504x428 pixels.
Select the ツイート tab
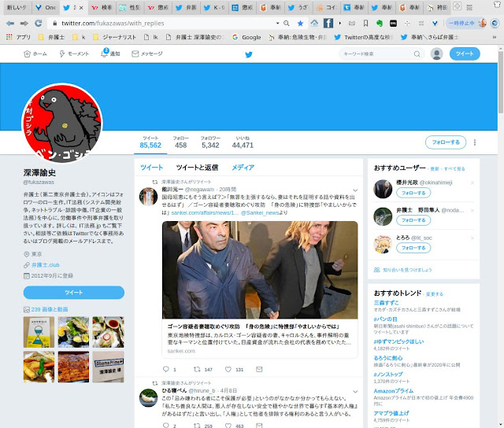pyautogui.click(x=151, y=168)
